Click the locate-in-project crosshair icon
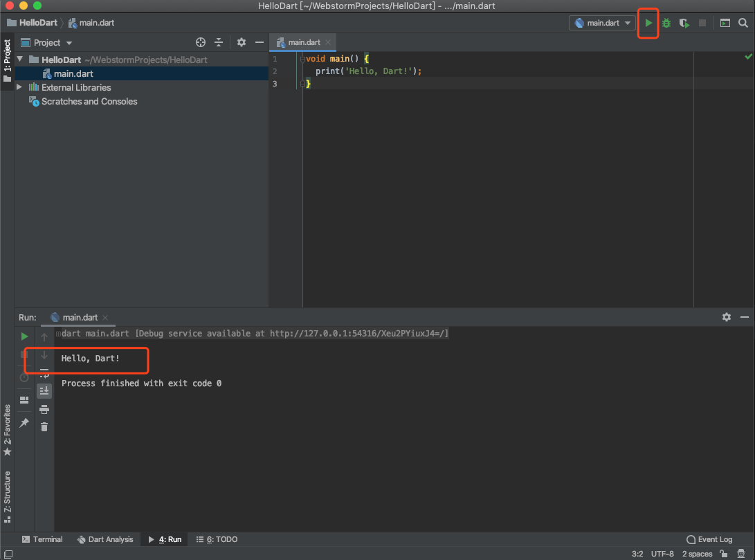Viewport: 755px width, 560px height. tap(201, 42)
